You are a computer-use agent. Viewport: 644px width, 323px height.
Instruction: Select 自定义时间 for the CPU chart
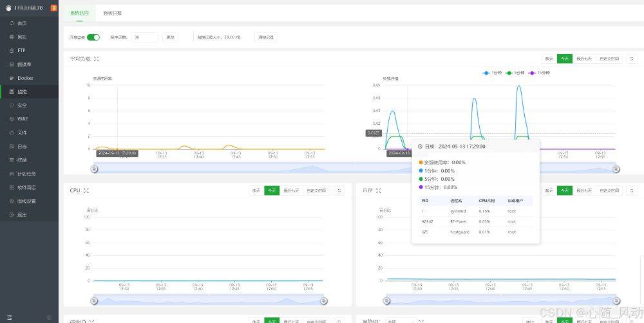(316, 190)
